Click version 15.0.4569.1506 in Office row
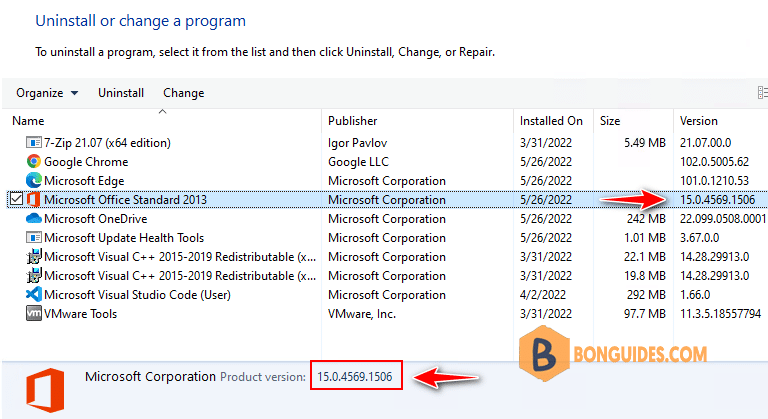The image size is (768, 419). (x=717, y=199)
